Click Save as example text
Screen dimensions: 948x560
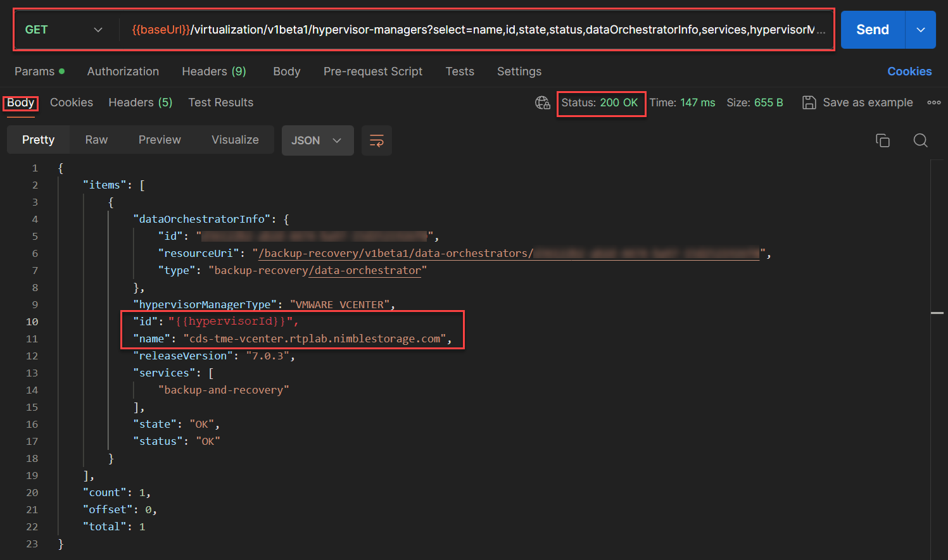pyautogui.click(x=868, y=103)
